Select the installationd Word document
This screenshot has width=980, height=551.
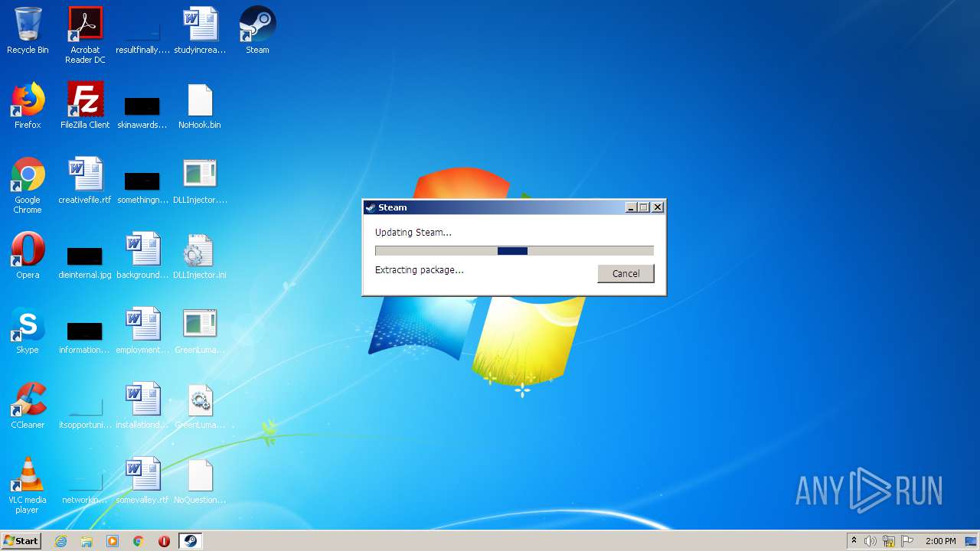(x=142, y=406)
